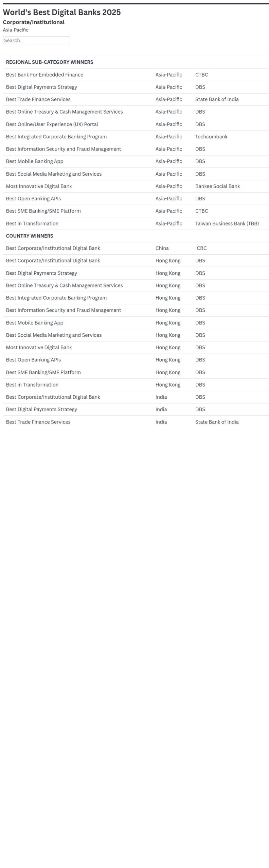Select the Asia-Pacific label under the subtitle

(16, 30)
